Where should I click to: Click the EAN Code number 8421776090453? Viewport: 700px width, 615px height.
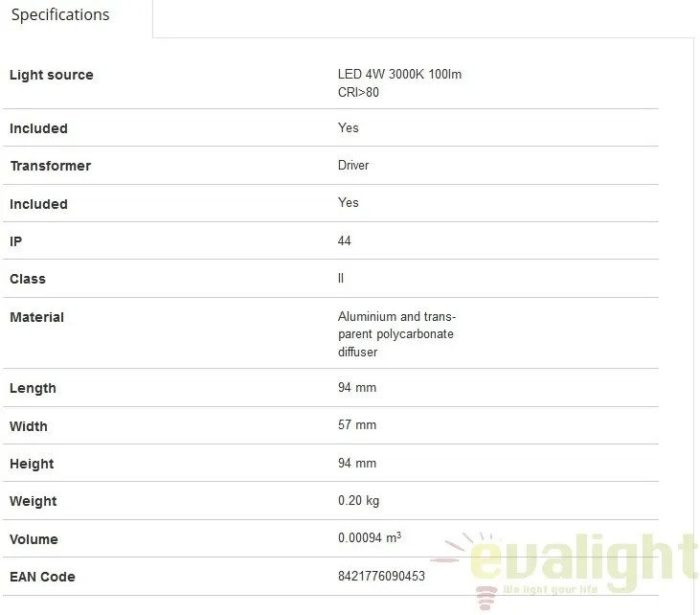pyautogui.click(x=381, y=576)
